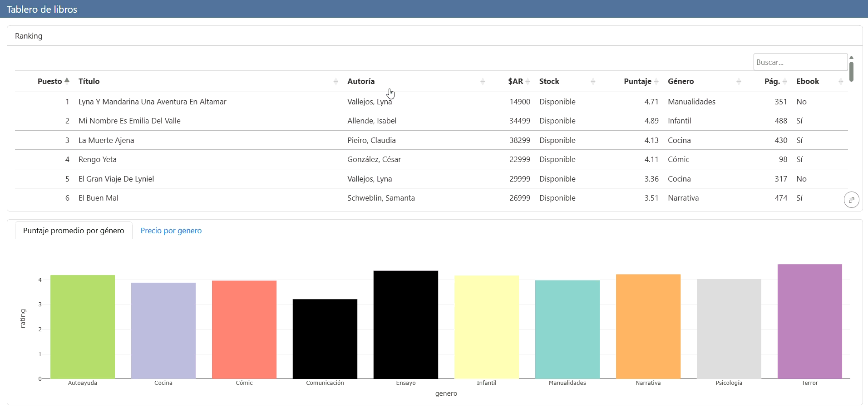Switch to Precio por genero tab
The image size is (868, 413).
pyautogui.click(x=171, y=231)
